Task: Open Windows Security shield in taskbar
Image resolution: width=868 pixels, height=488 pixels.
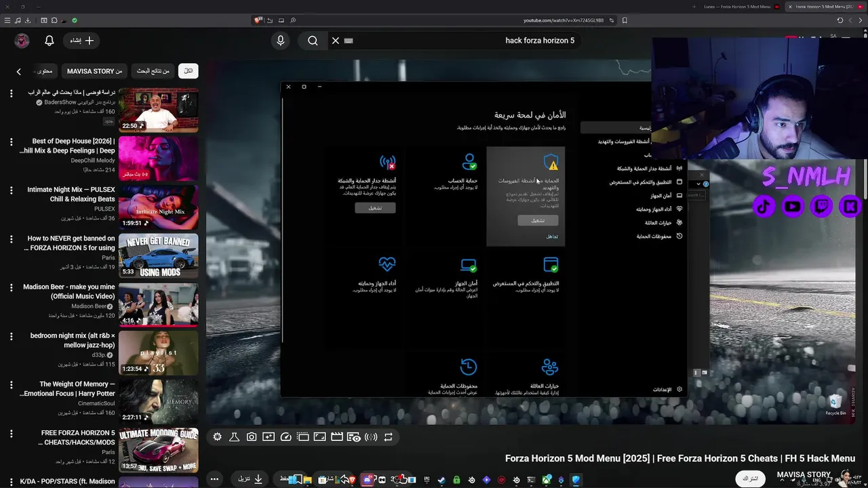Action: [576, 480]
